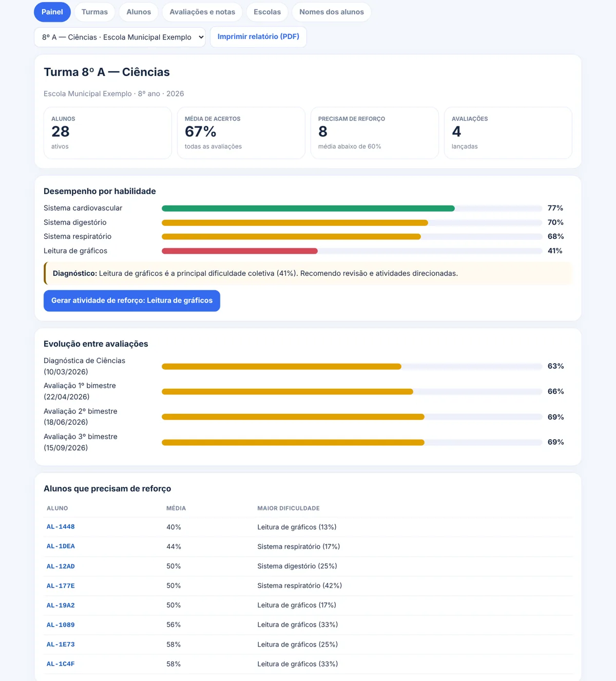Open student AL-1C4F link
The height and width of the screenshot is (681, 616).
[61, 664]
